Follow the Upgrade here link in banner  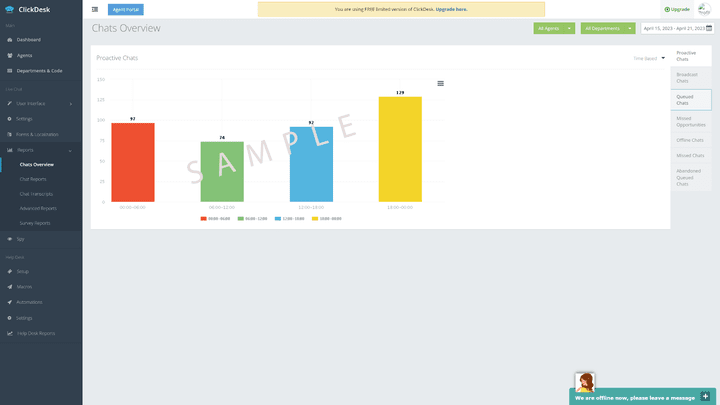coord(451,9)
